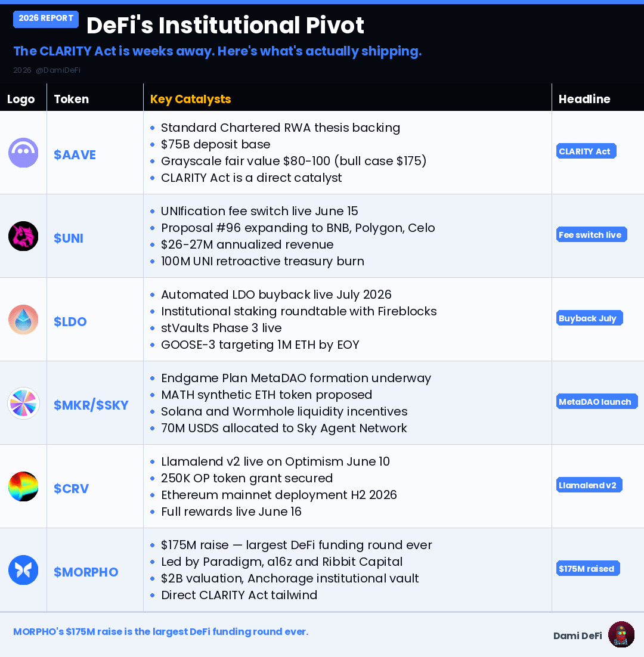Click the $UNI token name

pos(69,238)
